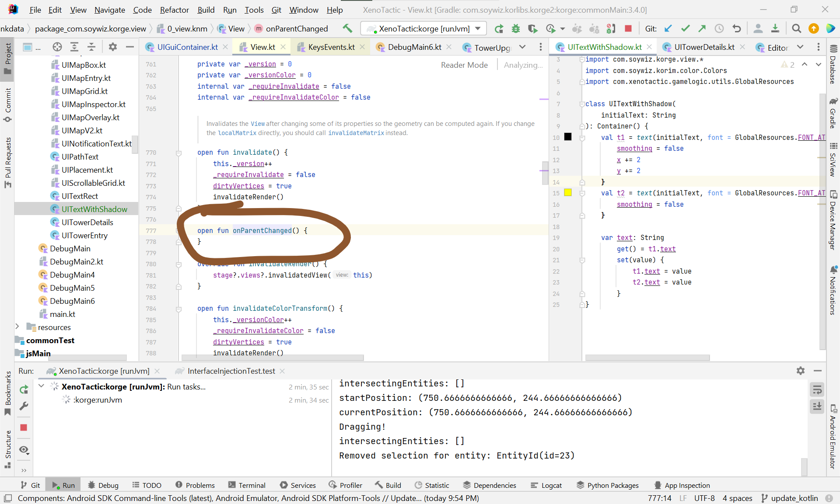The height and width of the screenshot is (504, 840).
Task: Toggle the Commit side panel
Action: coord(7,105)
